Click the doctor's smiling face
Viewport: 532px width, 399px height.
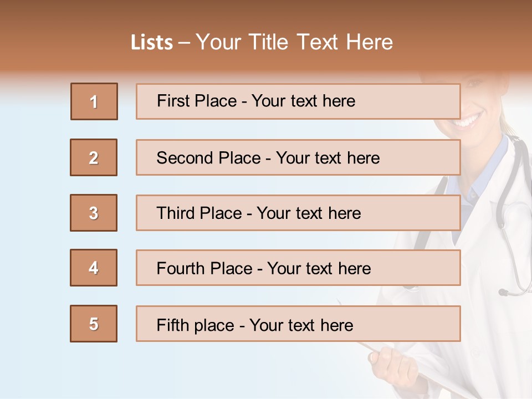472,109
